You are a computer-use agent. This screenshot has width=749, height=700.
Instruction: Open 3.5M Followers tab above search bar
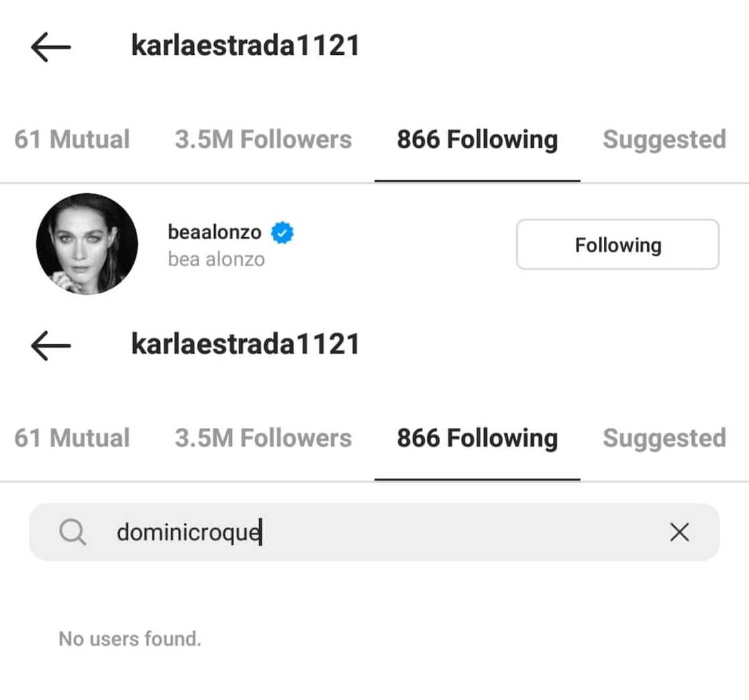pyautogui.click(x=263, y=438)
